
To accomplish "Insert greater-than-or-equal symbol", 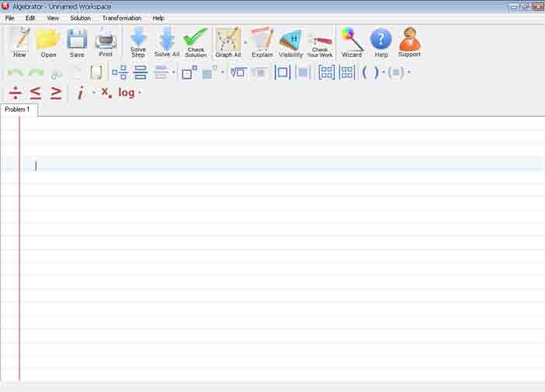I will (x=56, y=93).
